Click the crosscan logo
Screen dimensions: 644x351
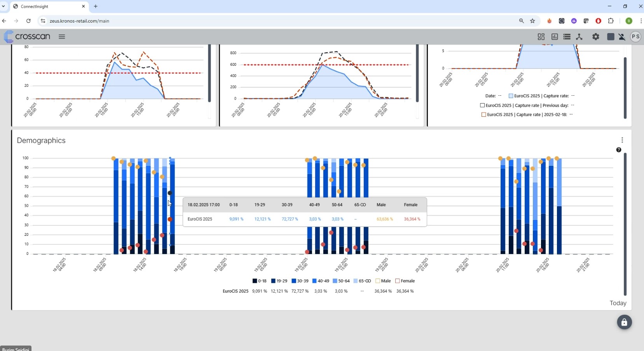27,37
